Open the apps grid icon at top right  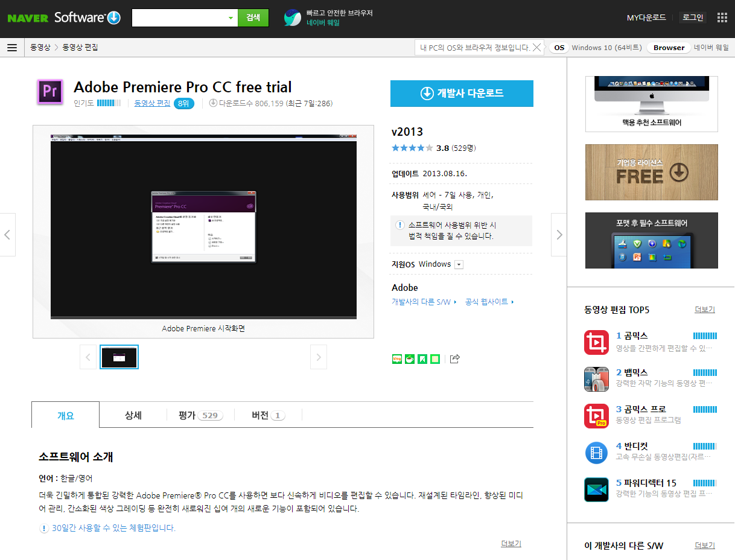(722, 17)
